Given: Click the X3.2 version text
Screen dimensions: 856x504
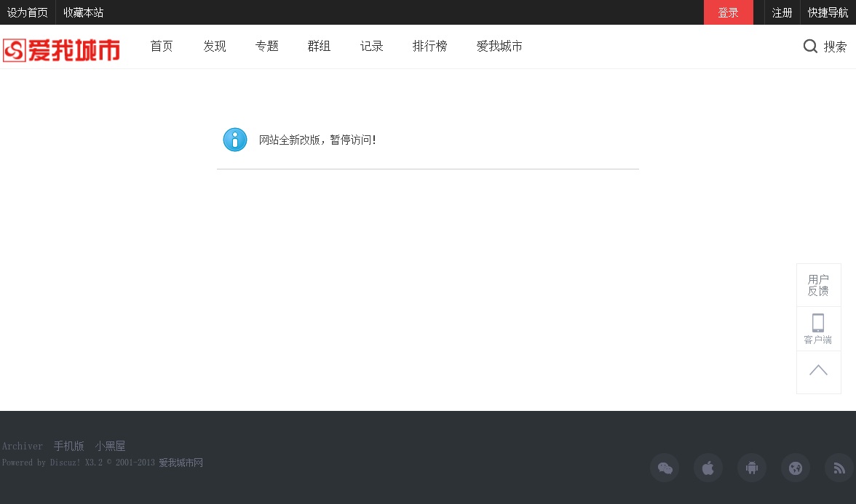Looking at the screenshot, I should [x=93, y=463].
